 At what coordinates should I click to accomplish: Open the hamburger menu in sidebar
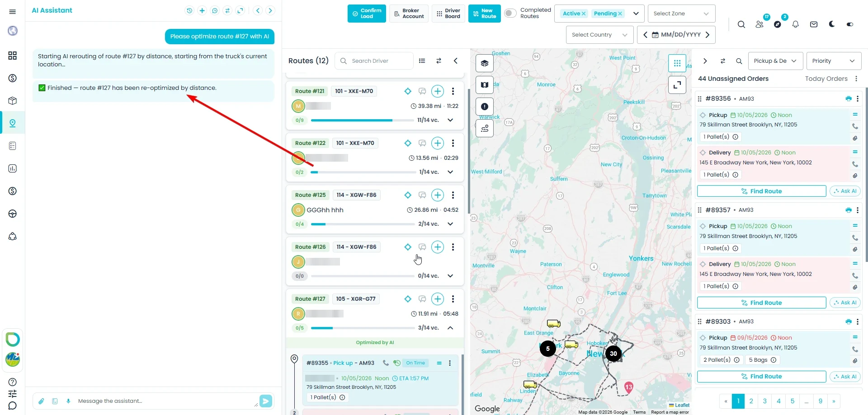(12, 12)
